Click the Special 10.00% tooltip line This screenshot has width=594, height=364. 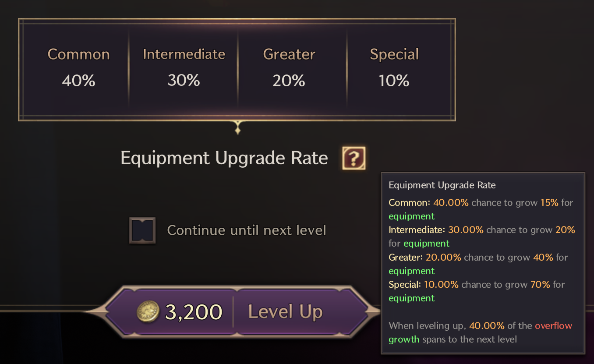[x=477, y=291]
